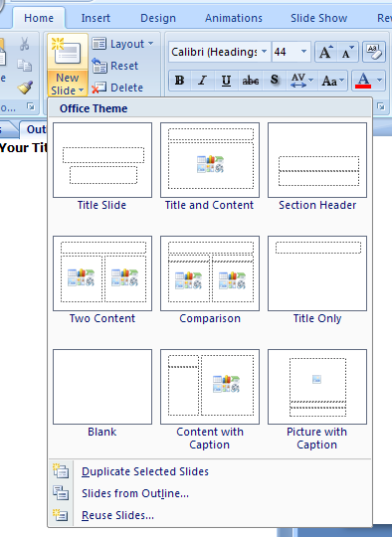Click the New Slide icon button
392x537 pixels.
(x=68, y=52)
